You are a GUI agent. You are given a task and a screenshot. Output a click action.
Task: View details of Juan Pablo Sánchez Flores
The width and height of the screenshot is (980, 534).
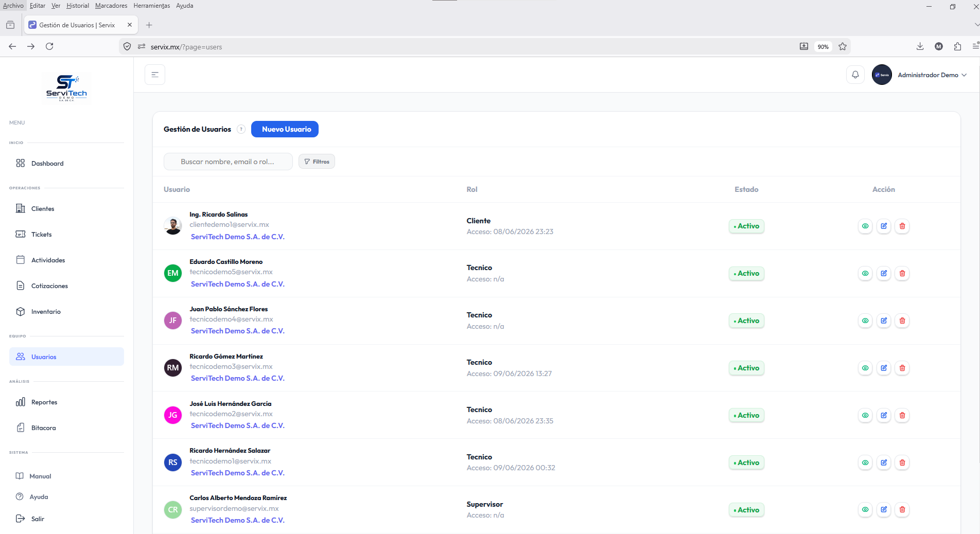[865, 321]
